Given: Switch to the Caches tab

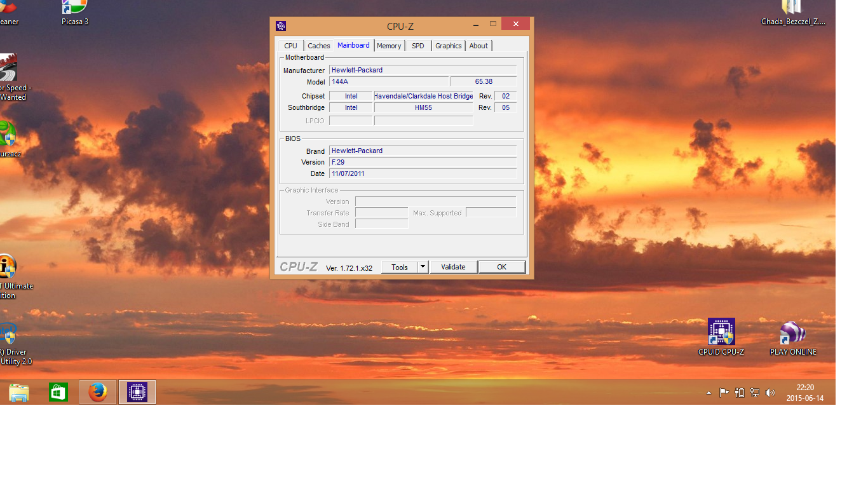Looking at the screenshot, I should (x=319, y=46).
